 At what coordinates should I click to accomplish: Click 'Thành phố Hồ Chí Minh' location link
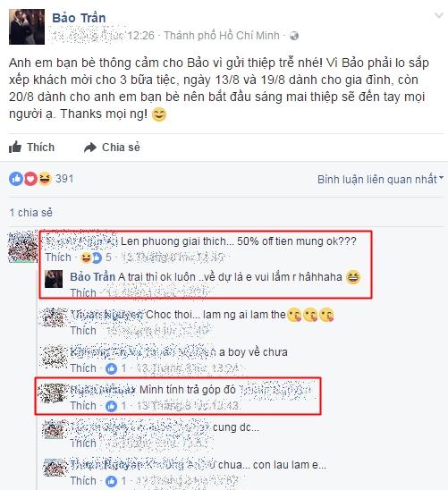click(x=222, y=36)
